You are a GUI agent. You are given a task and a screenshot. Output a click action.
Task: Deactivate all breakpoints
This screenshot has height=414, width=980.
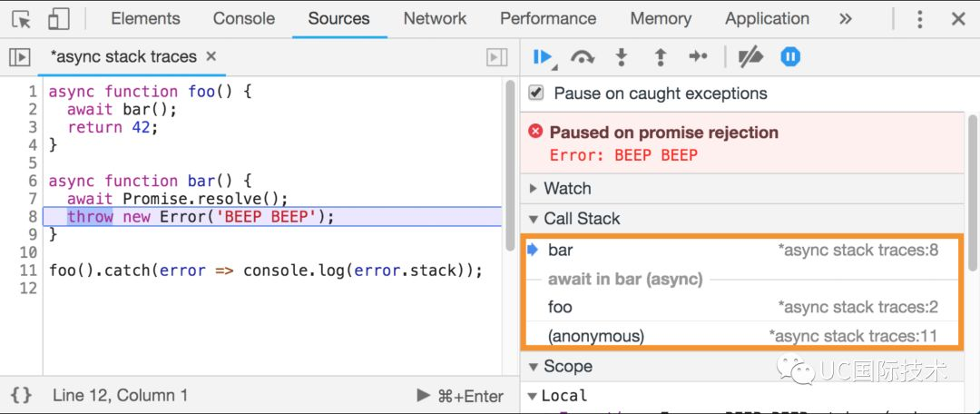(750, 57)
